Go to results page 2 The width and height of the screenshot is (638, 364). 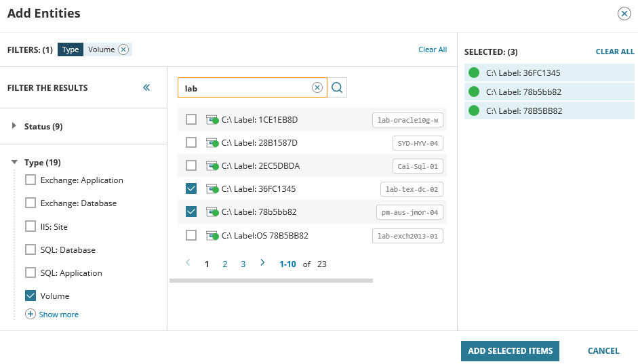pyautogui.click(x=225, y=264)
